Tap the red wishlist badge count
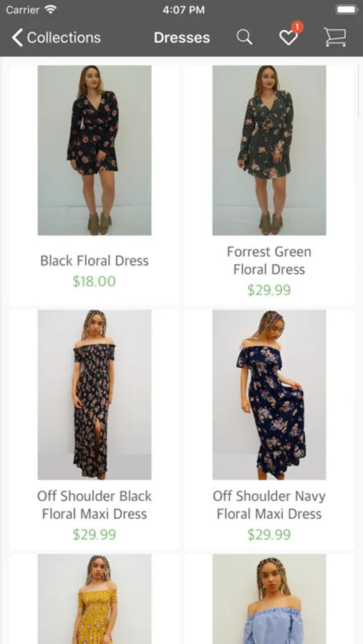 coord(297,27)
